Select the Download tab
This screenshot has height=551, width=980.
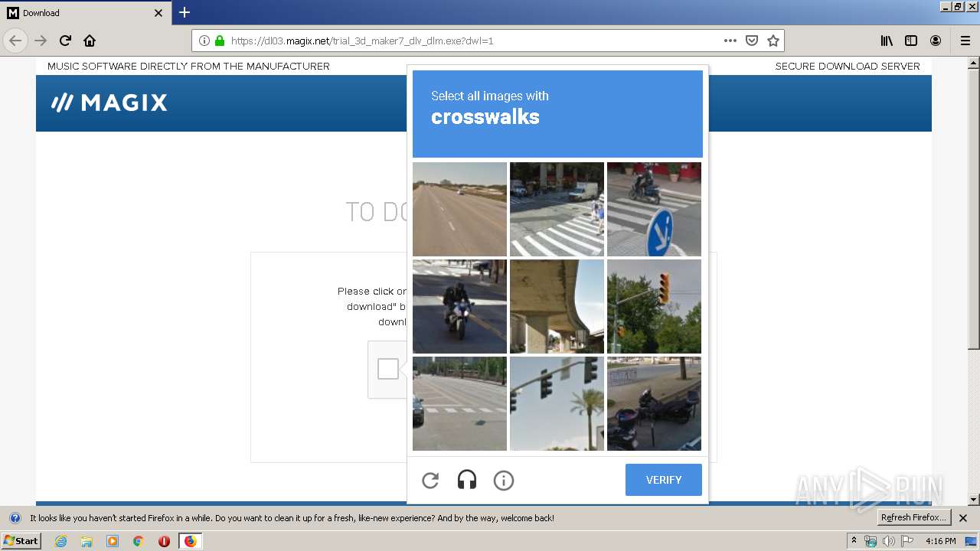[x=86, y=13]
